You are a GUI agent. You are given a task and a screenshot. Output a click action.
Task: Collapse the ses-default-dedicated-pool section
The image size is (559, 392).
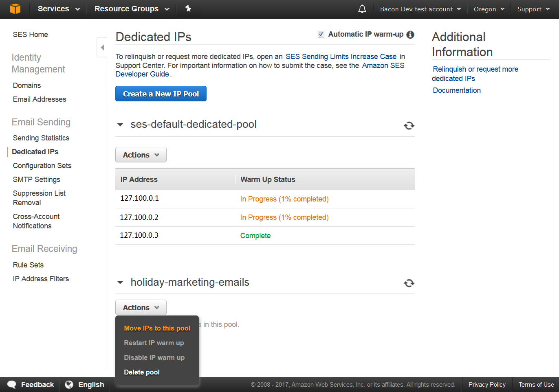click(120, 125)
